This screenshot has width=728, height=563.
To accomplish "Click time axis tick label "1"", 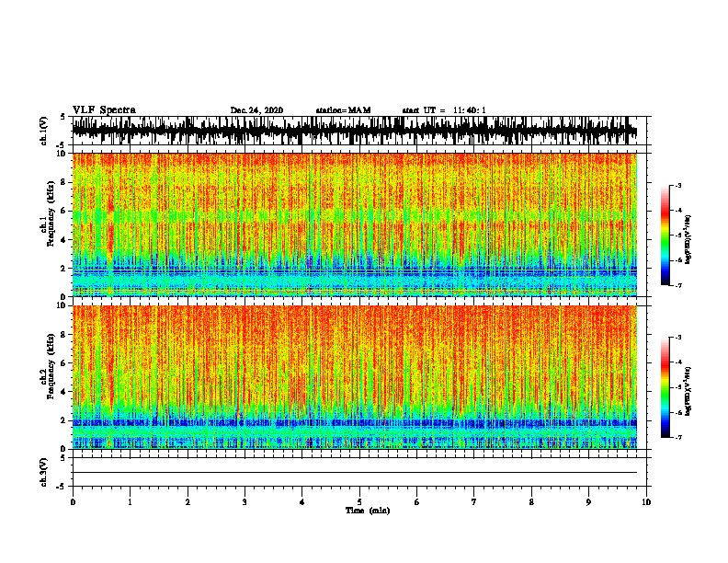I will click(130, 502).
